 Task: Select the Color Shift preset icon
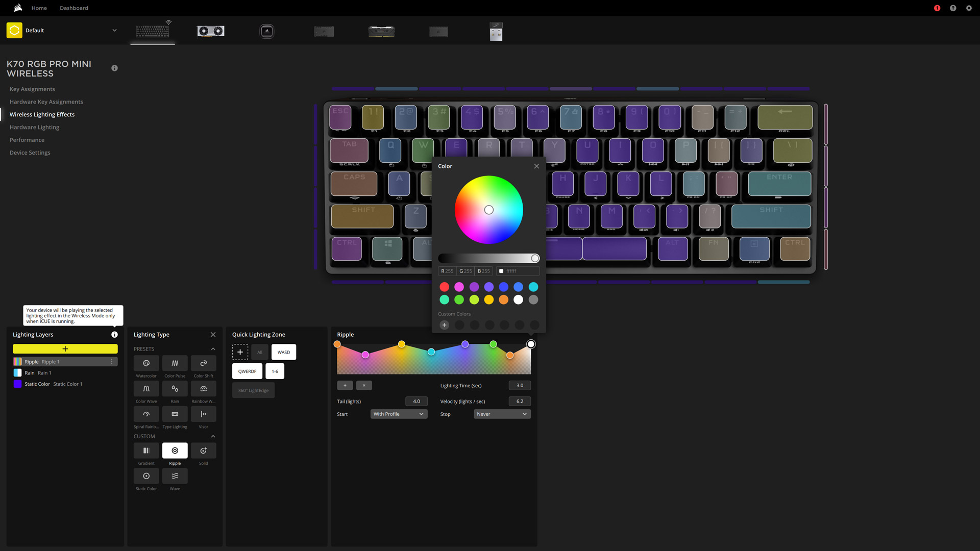(x=203, y=363)
